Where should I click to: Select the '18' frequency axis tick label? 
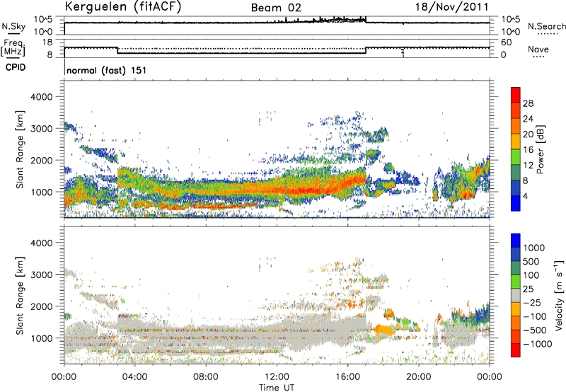[47, 42]
